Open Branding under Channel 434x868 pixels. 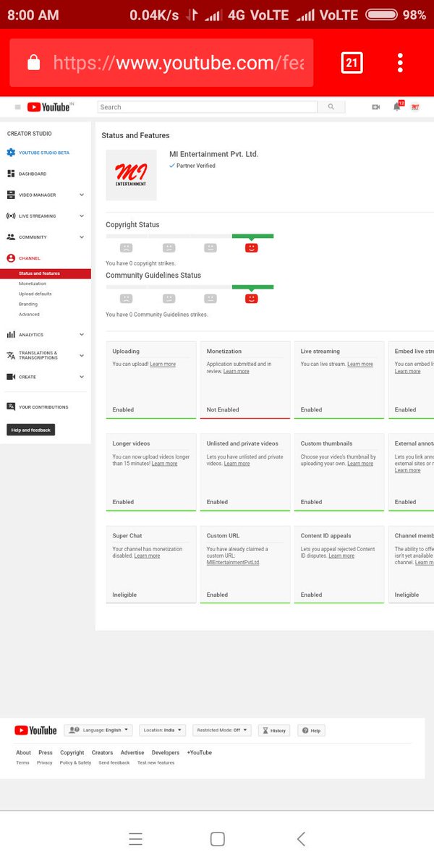coord(28,304)
